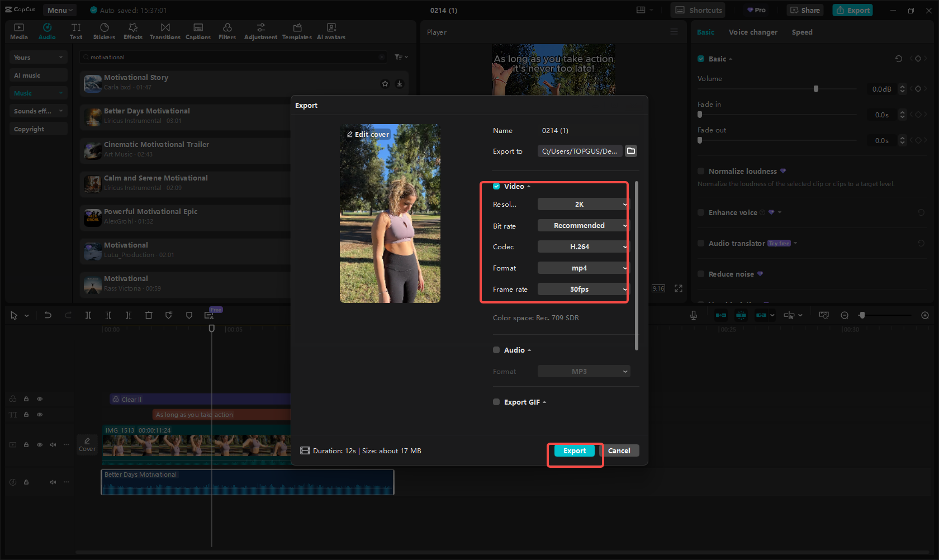Click the microphone record voiceover icon
The image size is (939, 560).
693,315
